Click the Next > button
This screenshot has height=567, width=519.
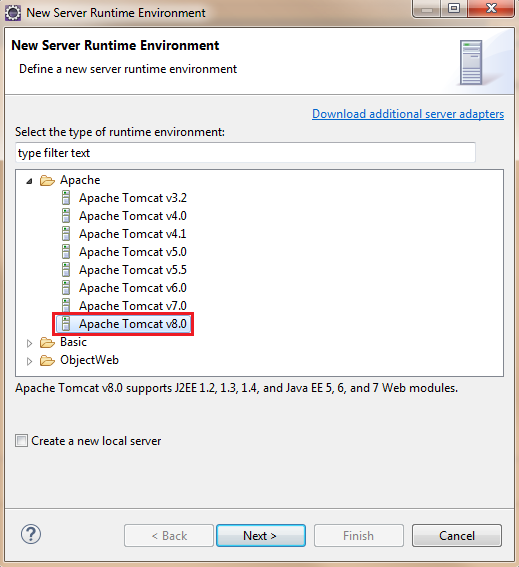(x=261, y=536)
